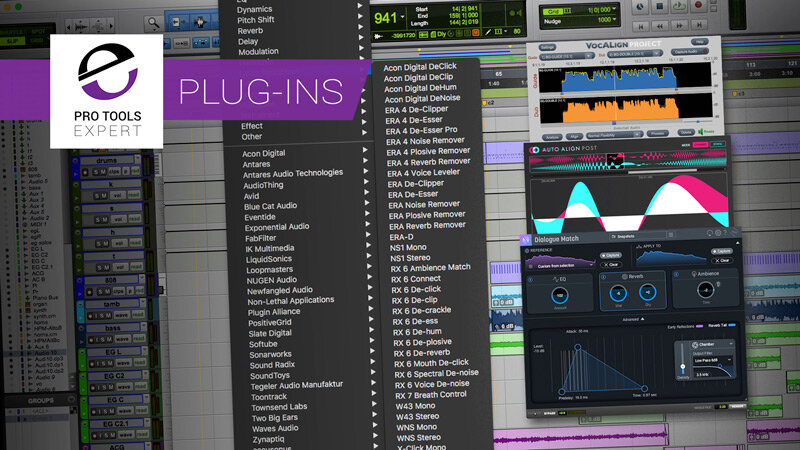Open the VocAlign Dub track dropdown
Viewport: 800px width, 450px height.
coord(634,54)
